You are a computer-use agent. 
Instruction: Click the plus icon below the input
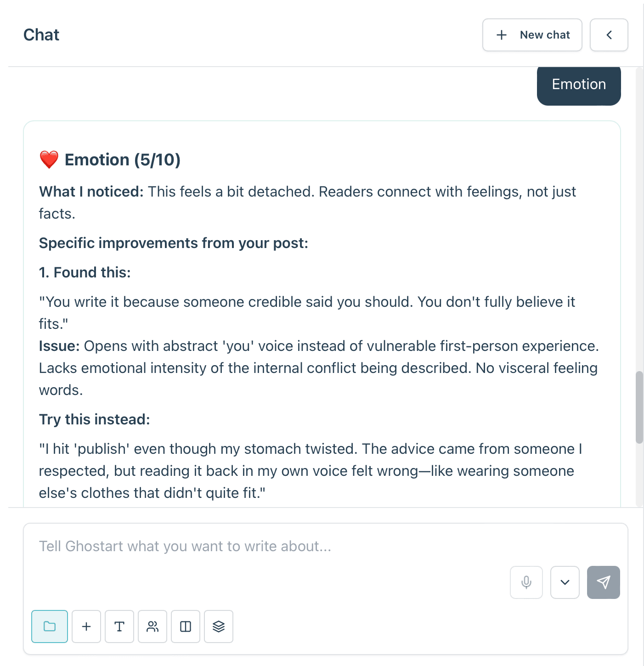point(86,626)
